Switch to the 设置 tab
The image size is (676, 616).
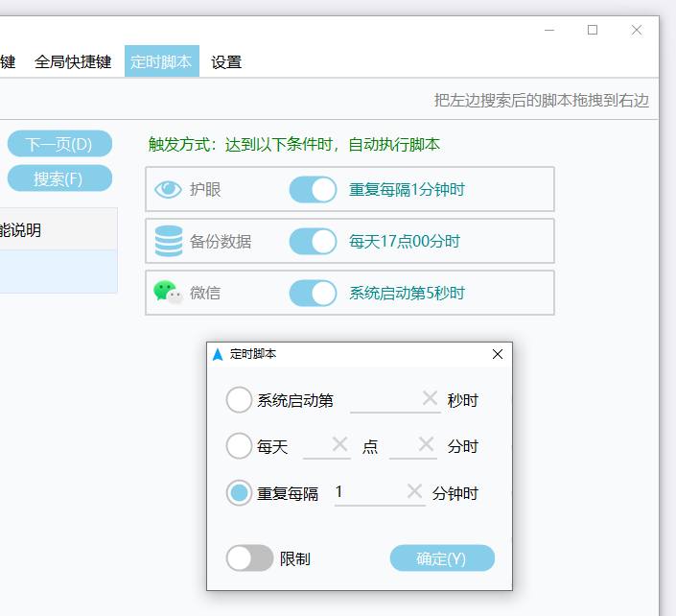click(226, 62)
